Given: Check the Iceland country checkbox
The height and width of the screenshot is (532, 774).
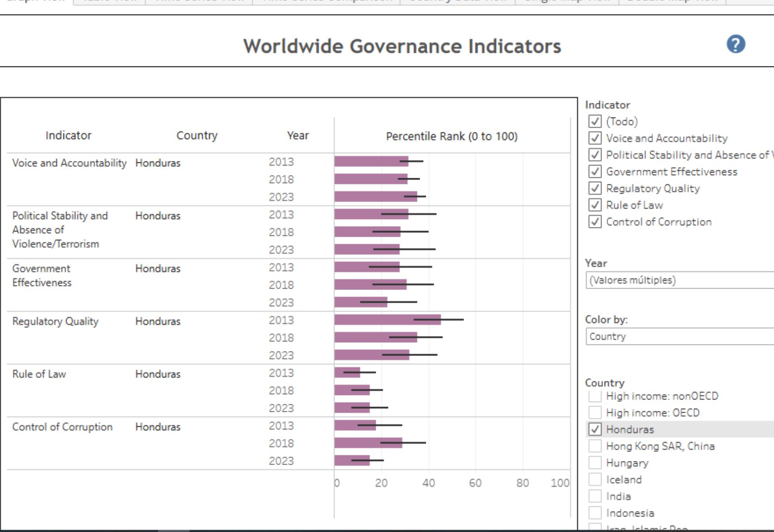Looking at the screenshot, I should pos(595,480).
